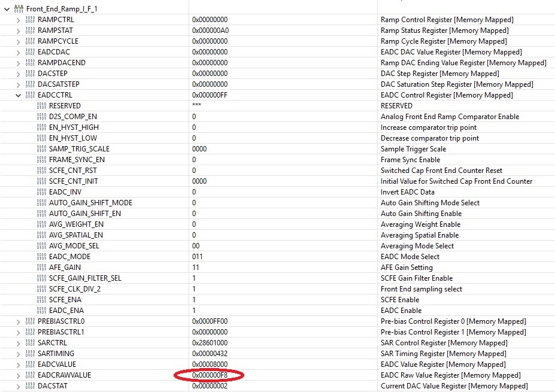The image size is (555, 392).
Task: Expand the RAMPDACEND register
Action: coord(18,63)
